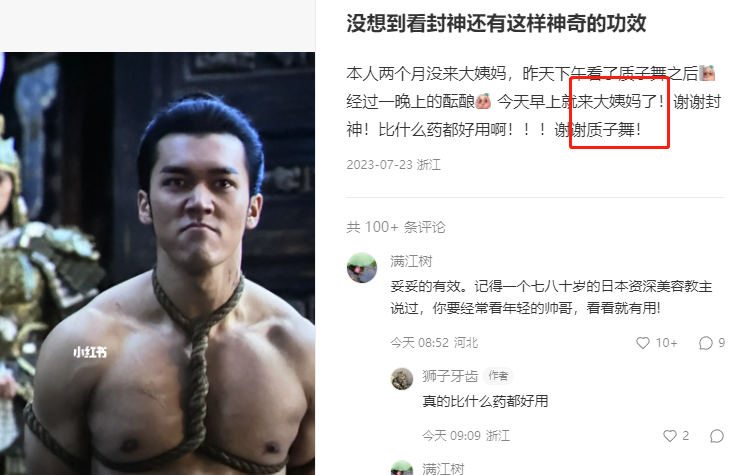Click the 小红书 watermark on the photo

(90, 352)
